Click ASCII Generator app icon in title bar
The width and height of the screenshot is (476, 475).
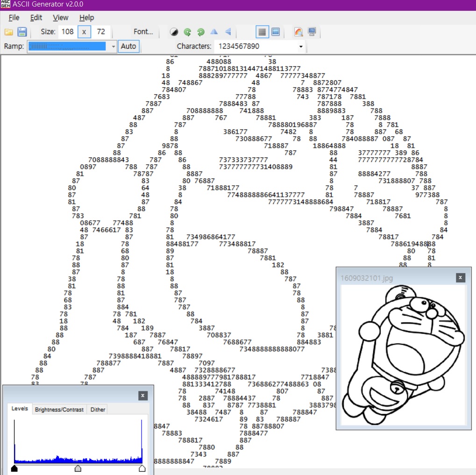click(5, 4)
